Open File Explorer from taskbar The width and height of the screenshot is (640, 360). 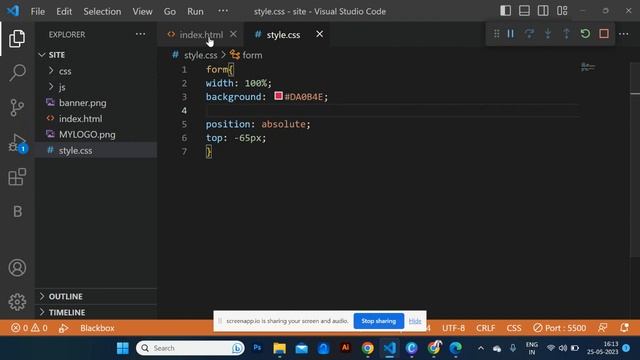point(280,348)
